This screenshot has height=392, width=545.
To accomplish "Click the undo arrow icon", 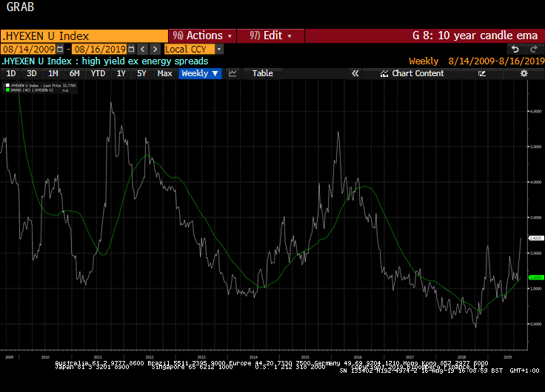I will point(515,50).
